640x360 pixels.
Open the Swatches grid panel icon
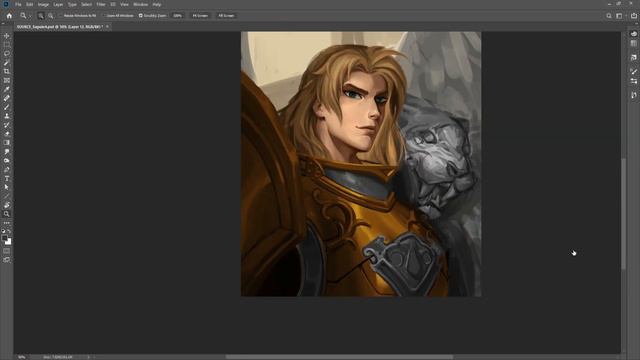(x=633, y=43)
